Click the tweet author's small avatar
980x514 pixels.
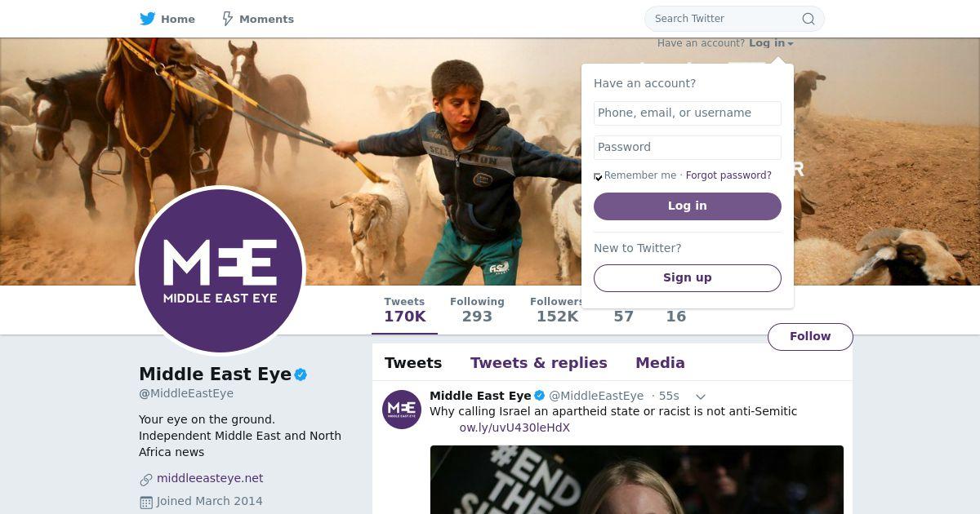402,409
